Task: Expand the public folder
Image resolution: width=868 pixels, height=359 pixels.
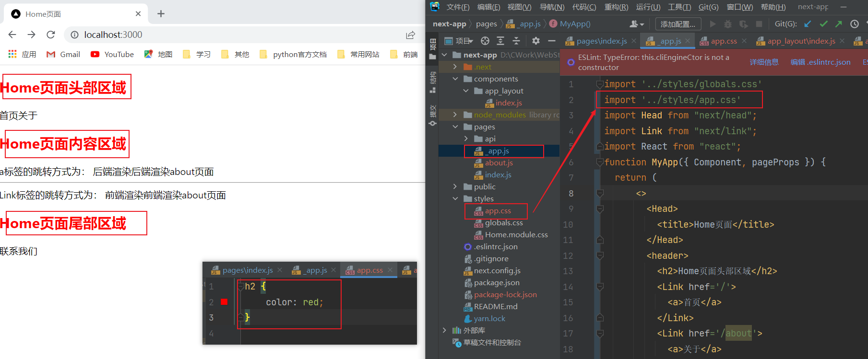Action: (x=455, y=187)
